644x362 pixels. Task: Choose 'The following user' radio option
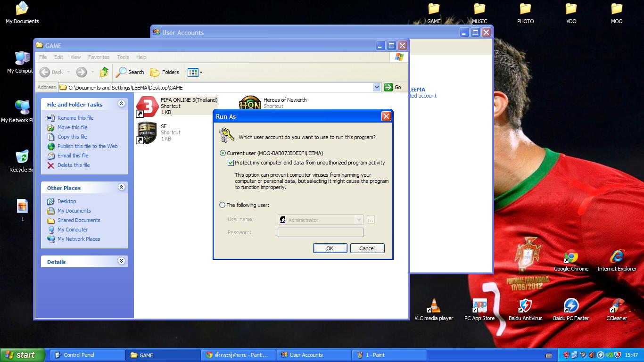tap(223, 205)
